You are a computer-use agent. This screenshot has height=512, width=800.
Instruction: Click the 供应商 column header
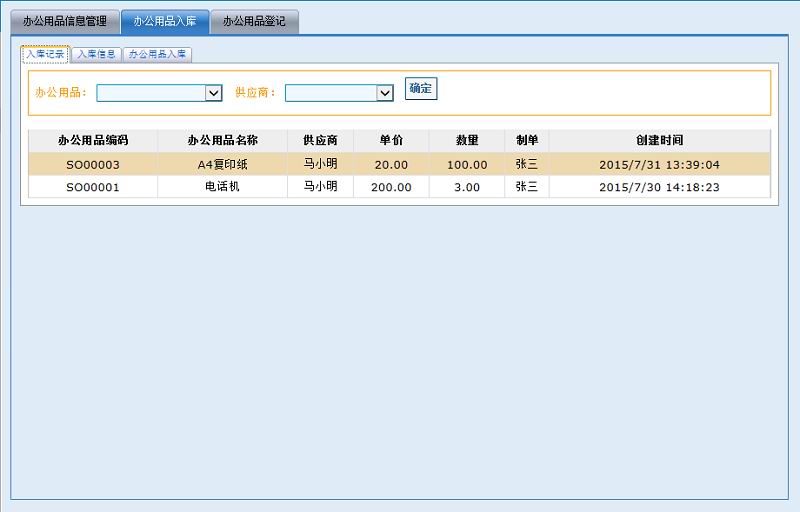320,140
